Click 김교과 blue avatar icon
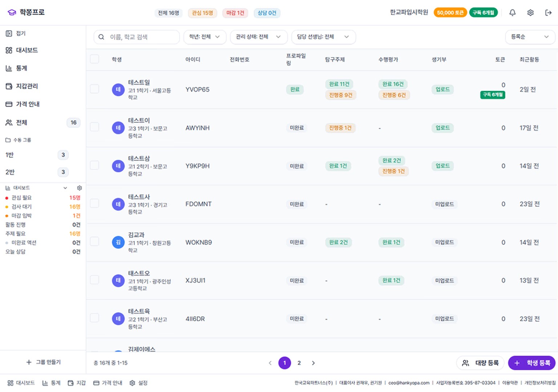 click(118, 242)
